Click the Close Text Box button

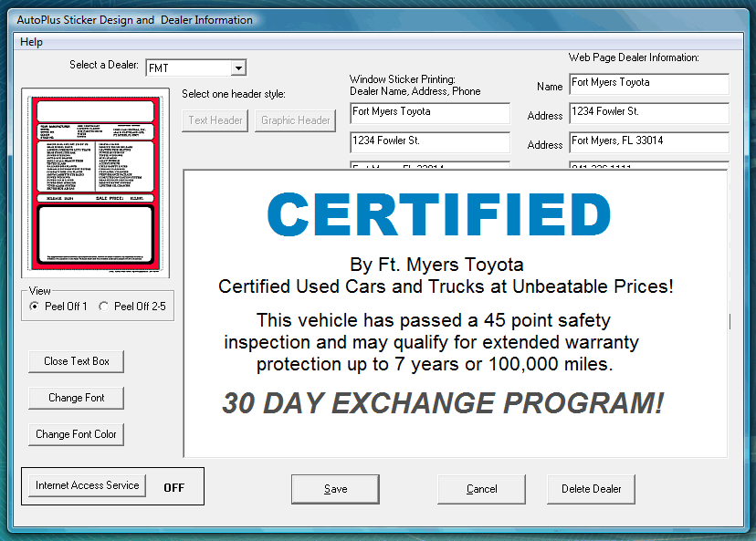click(76, 361)
